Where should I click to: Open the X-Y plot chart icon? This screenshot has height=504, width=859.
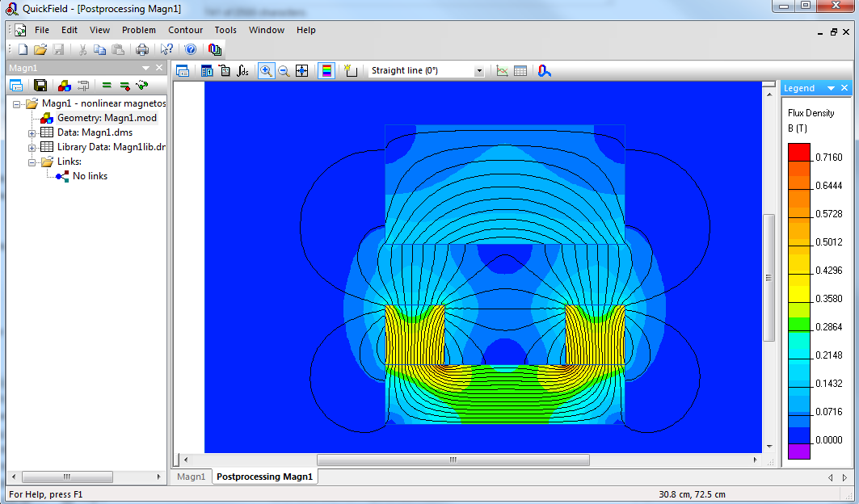tap(503, 70)
